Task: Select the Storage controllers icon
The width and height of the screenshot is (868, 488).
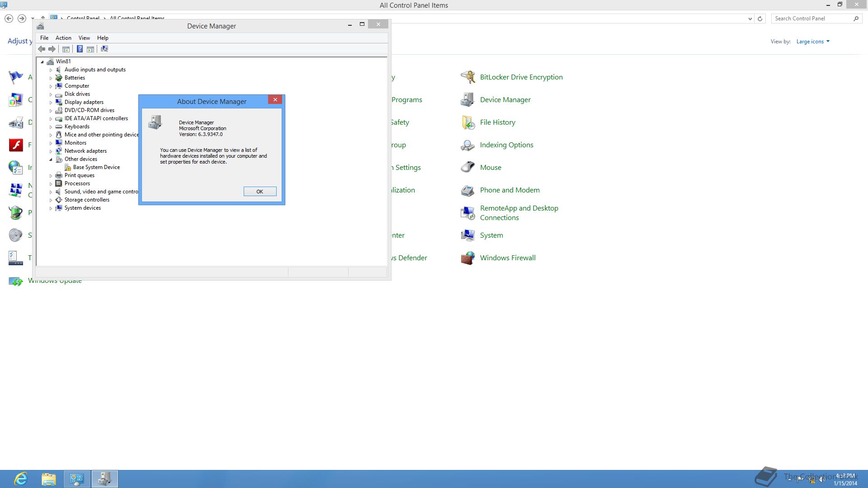Action: [x=59, y=200]
